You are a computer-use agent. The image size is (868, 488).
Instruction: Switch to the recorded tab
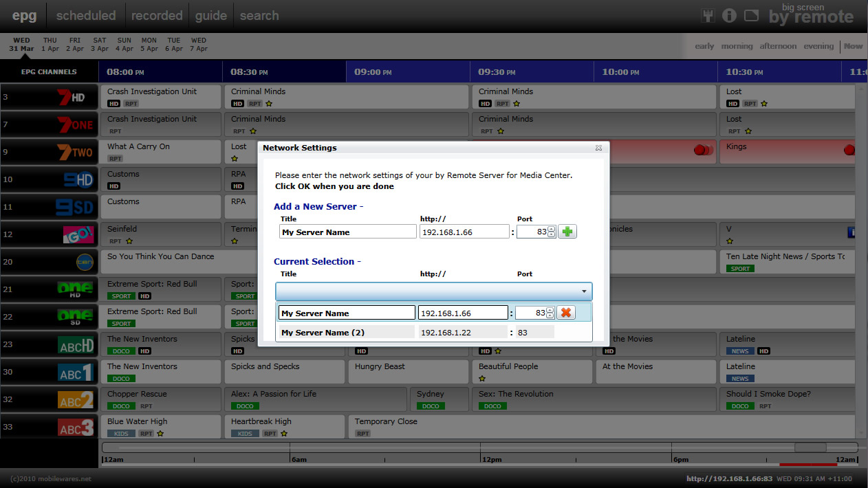click(157, 15)
